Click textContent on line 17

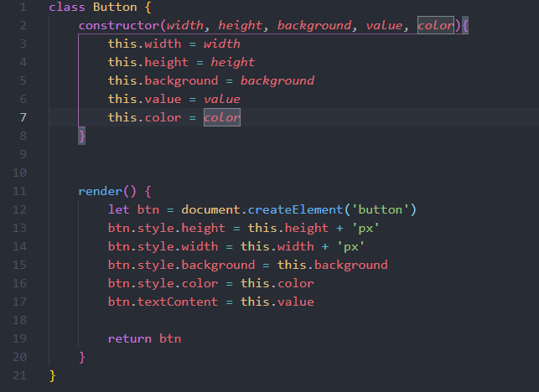tap(178, 302)
